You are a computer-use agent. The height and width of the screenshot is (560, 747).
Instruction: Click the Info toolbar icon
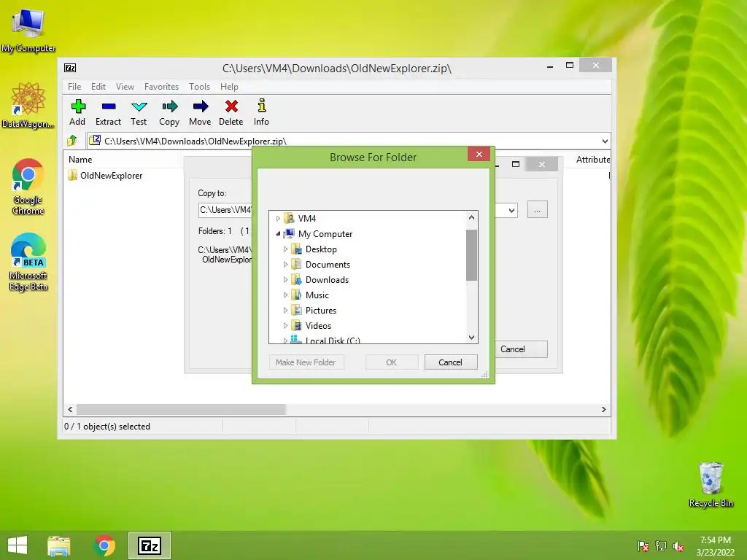click(x=261, y=113)
